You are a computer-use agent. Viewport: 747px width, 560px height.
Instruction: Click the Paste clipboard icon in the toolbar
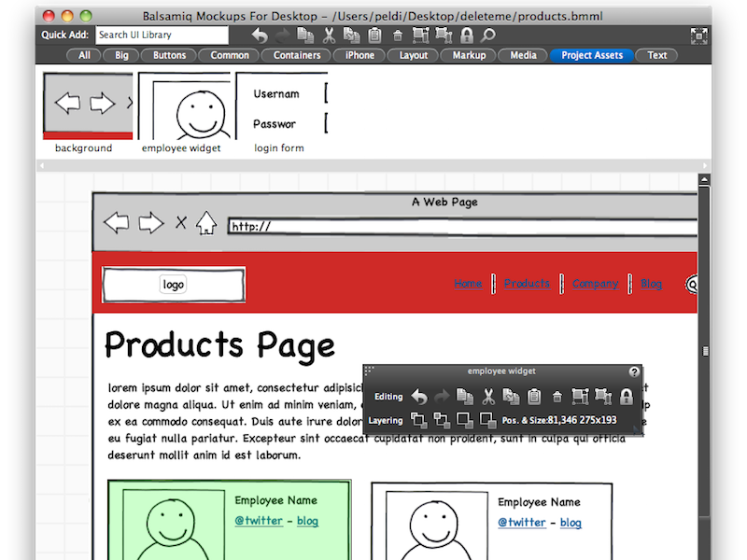click(x=373, y=35)
